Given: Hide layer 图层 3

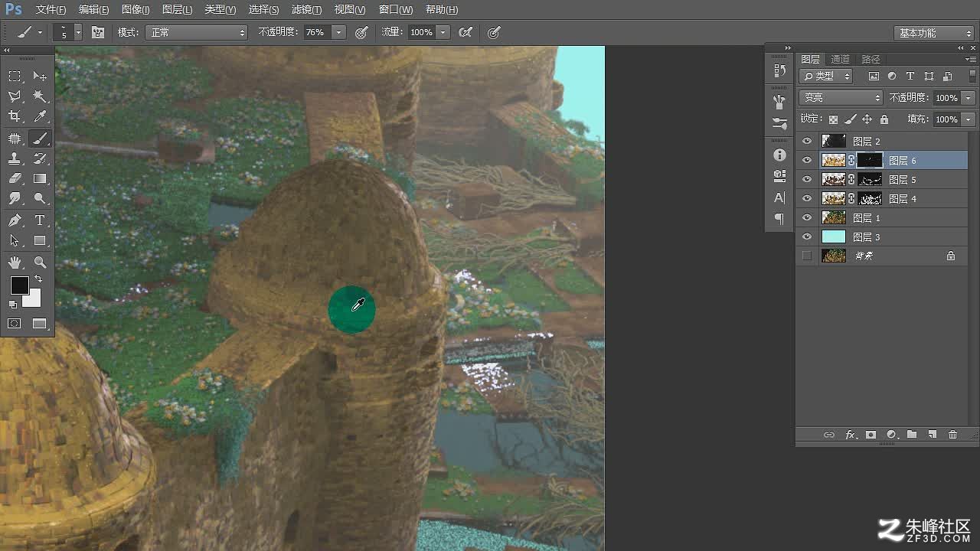Looking at the screenshot, I should [x=806, y=236].
